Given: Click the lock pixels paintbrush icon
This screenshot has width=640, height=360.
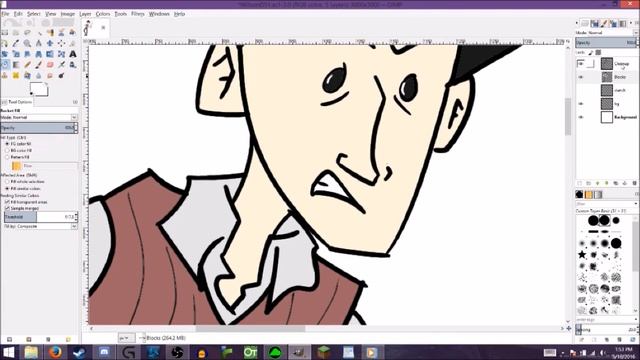Looking at the screenshot, I should point(591,52).
